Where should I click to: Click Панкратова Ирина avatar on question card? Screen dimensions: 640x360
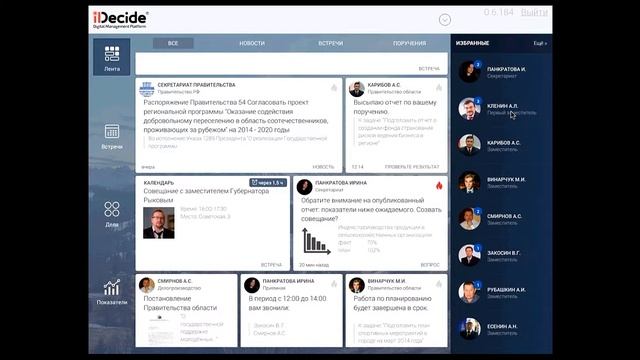pyautogui.click(x=304, y=187)
